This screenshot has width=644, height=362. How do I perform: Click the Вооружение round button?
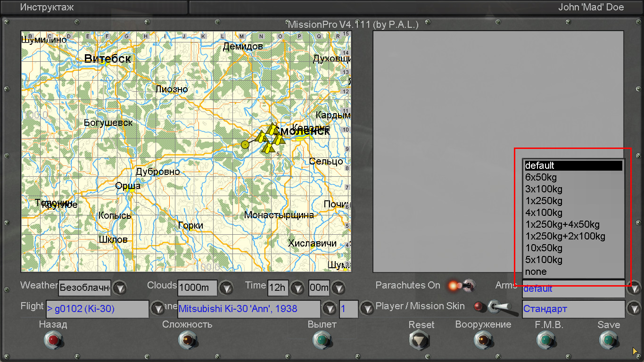coord(483,340)
